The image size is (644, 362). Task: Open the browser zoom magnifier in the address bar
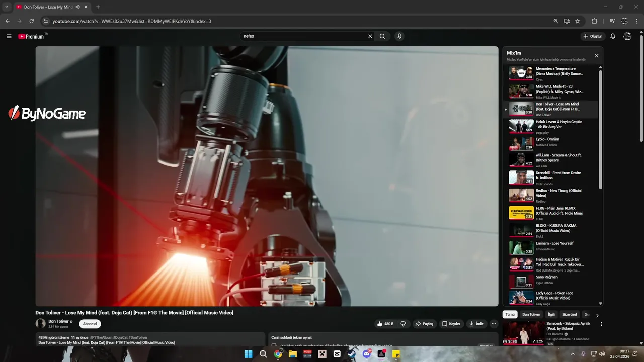(x=556, y=21)
